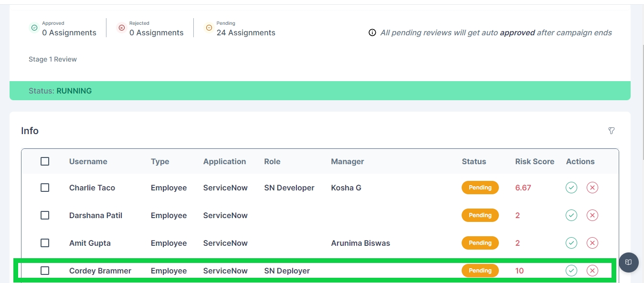Sort by the Risk Score column header
This screenshot has width=644, height=283.
point(535,161)
